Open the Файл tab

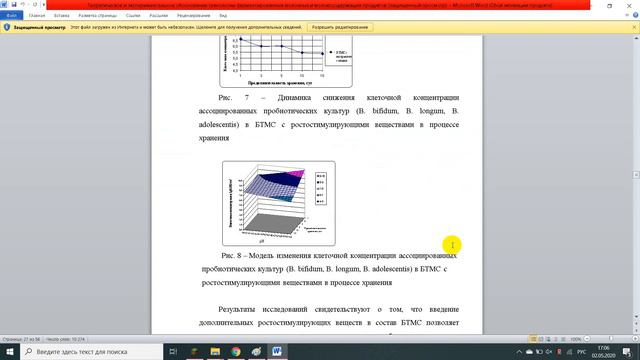[11, 16]
